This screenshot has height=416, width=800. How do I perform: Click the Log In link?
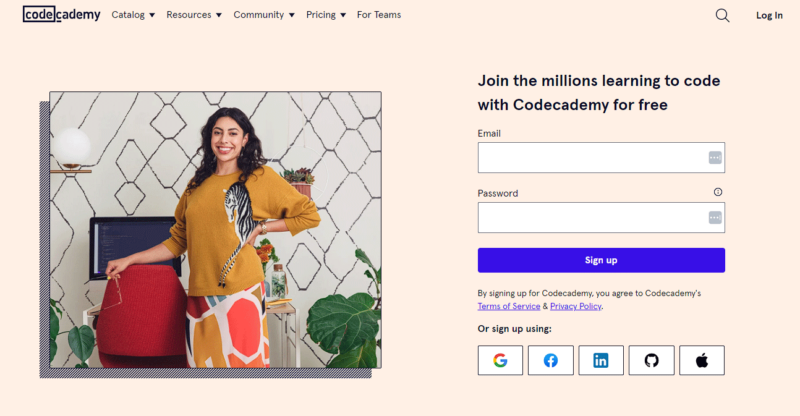click(x=770, y=15)
